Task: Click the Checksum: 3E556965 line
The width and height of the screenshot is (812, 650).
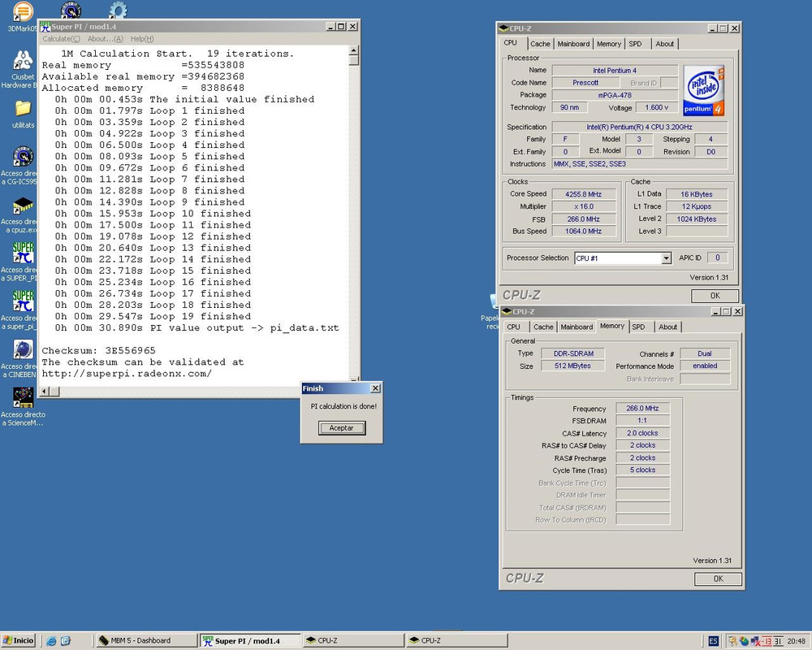Action: [x=98, y=350]
